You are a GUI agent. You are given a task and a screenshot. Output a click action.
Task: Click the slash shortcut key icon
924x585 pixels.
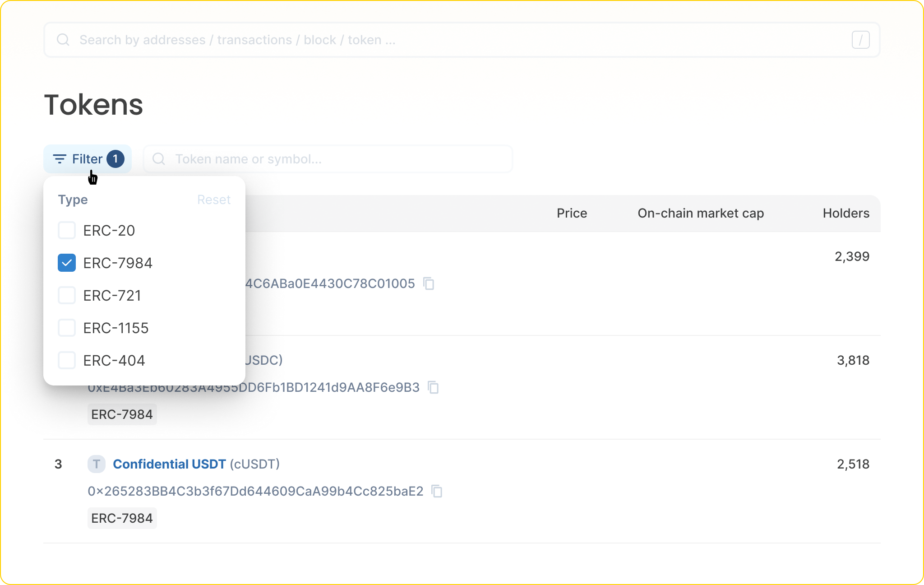tap(860, 40)
